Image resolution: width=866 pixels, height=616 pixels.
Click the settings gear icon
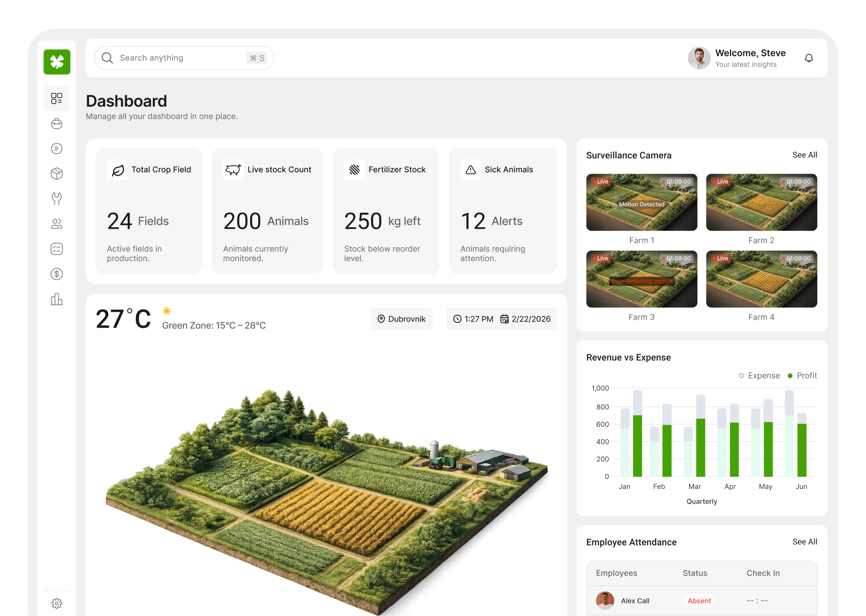coord(56,603)
